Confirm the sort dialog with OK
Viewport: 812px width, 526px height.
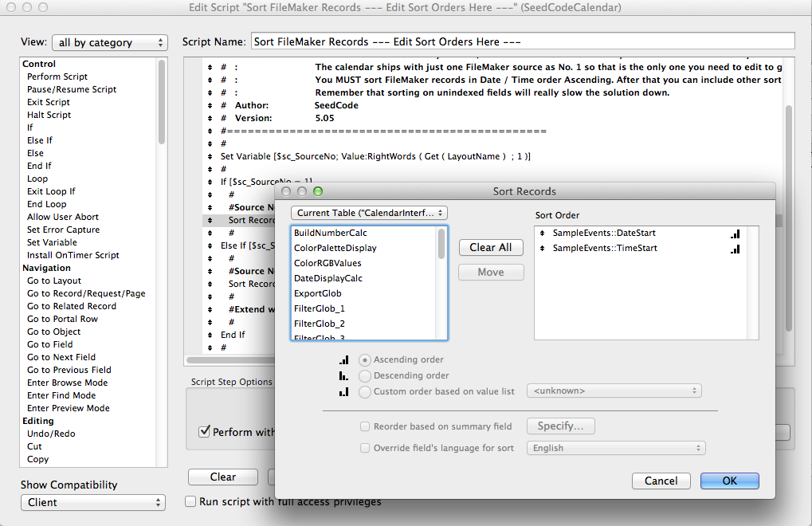point(729,481)
